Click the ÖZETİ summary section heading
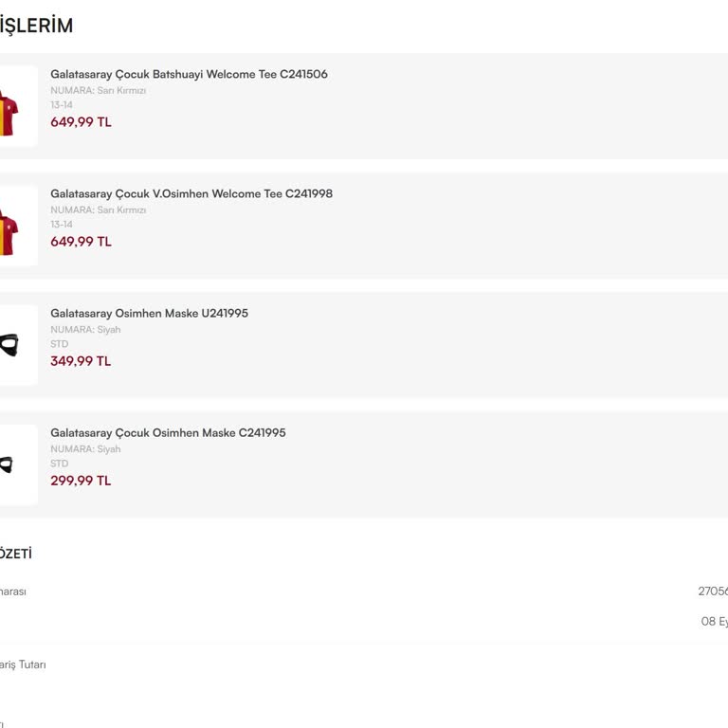728x728 pixels. tap(15, 554)
